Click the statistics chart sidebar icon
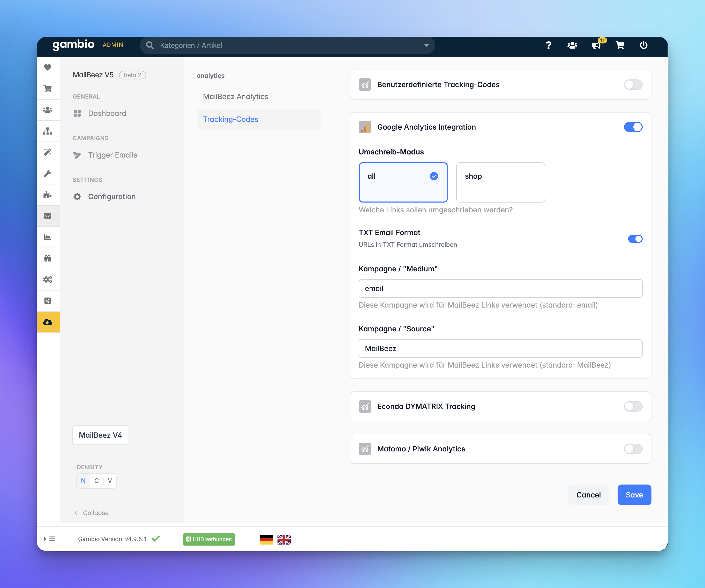705x588 pixels. tap(48, 237)
